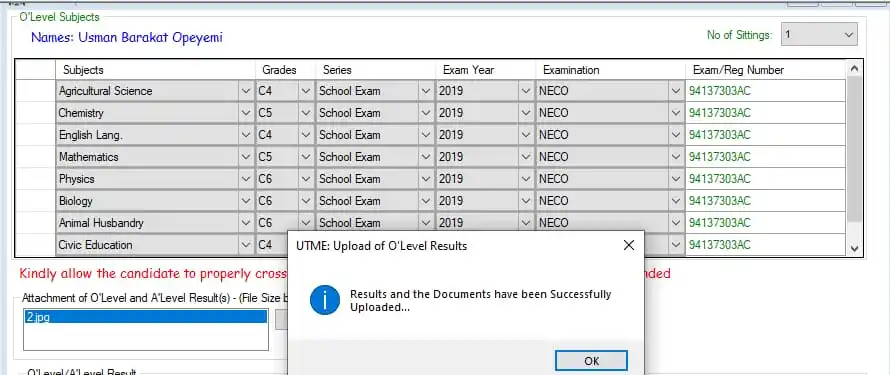Click the Exam/Reg Number column header
The height and width of the screenshot is (375, 890).
click(766, 70)
